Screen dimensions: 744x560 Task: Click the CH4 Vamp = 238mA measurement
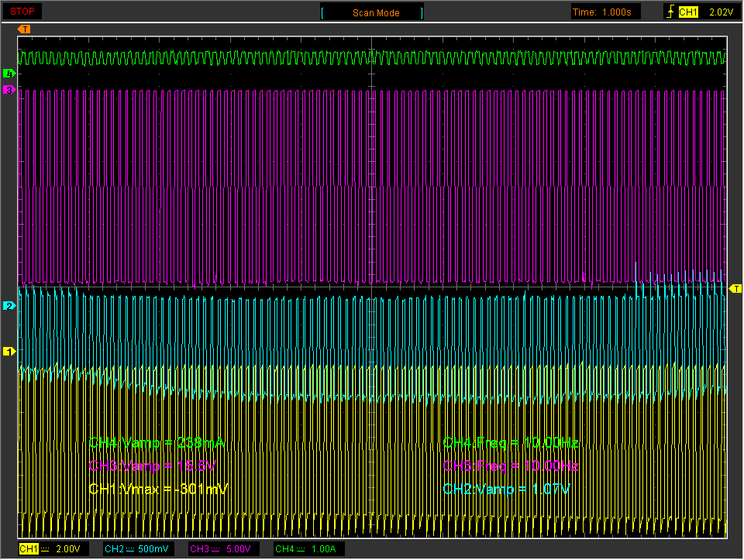click(157, 443)
